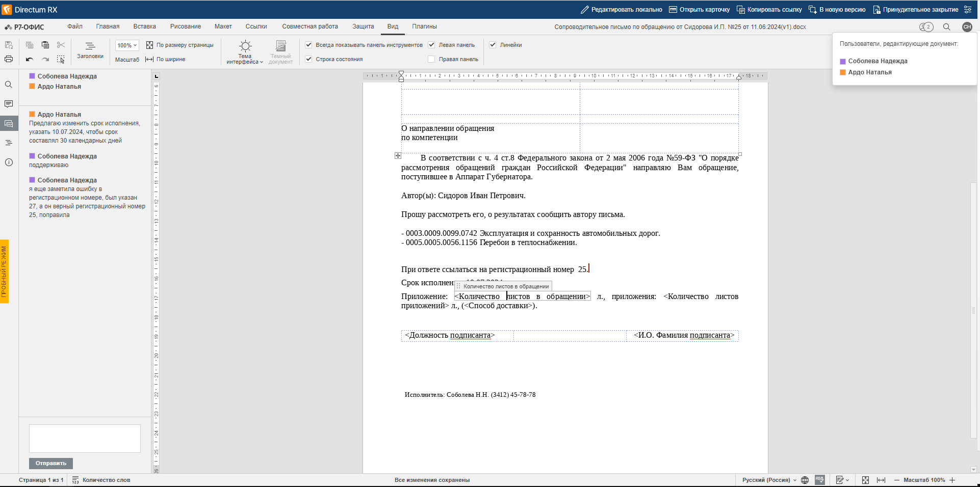Image resolution: width=980 pixels, height=487 pixels.
Task: Switch to the Главная tab
Action: (108, 26)
